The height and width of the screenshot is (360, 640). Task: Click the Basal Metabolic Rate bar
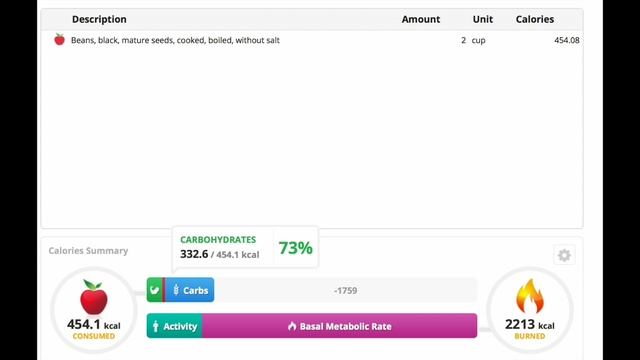[x=340, y=326]
